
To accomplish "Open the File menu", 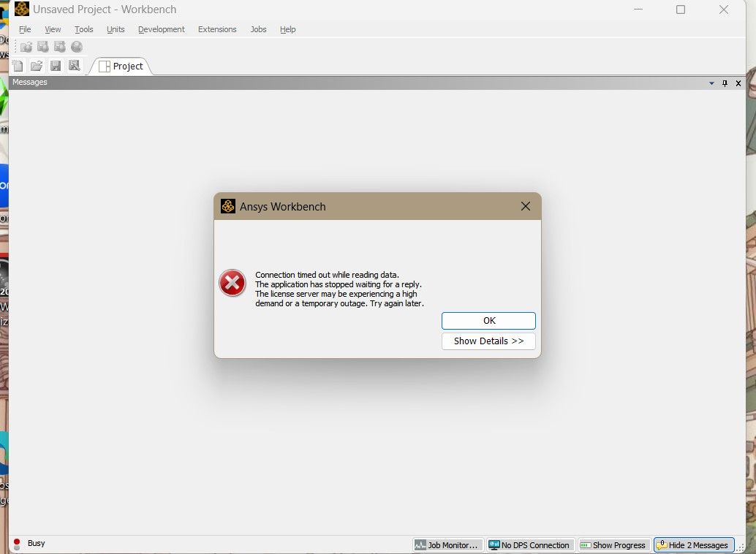I will point(25,29).
